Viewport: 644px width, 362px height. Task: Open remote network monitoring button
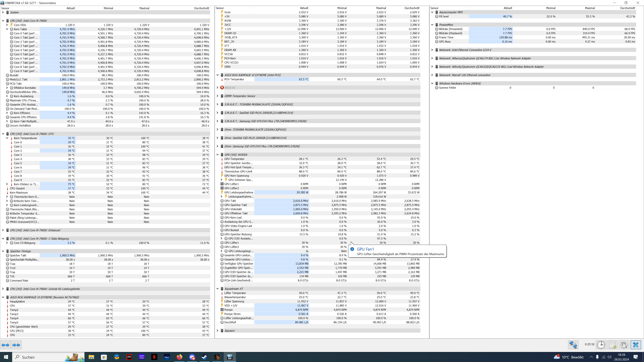[573, 345]
